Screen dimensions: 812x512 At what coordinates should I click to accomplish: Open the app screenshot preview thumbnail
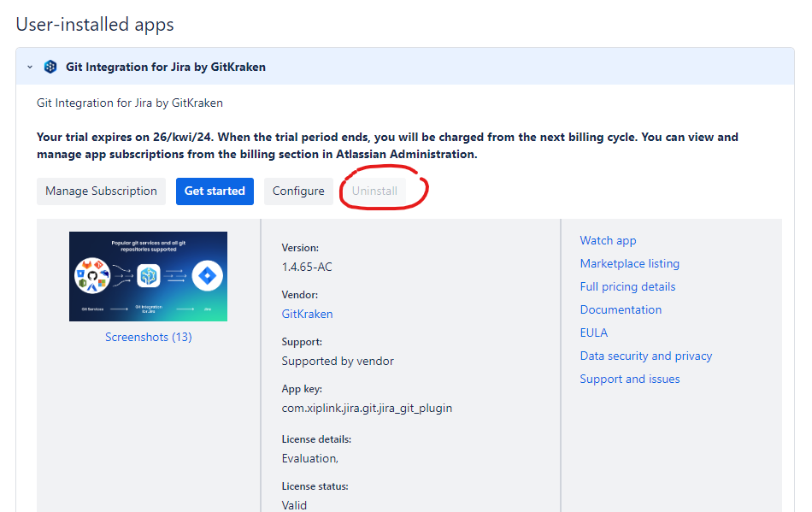(148, 276)
